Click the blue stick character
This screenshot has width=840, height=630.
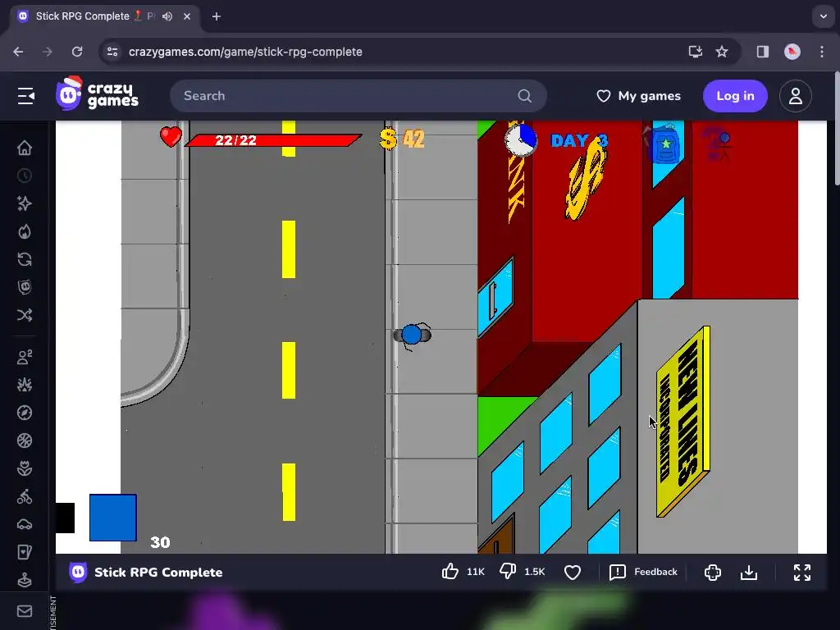click(412, 335)
